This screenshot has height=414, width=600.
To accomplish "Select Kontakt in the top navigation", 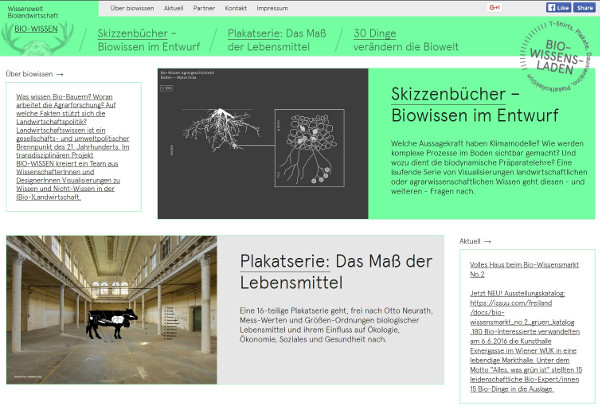I will 236,7.
